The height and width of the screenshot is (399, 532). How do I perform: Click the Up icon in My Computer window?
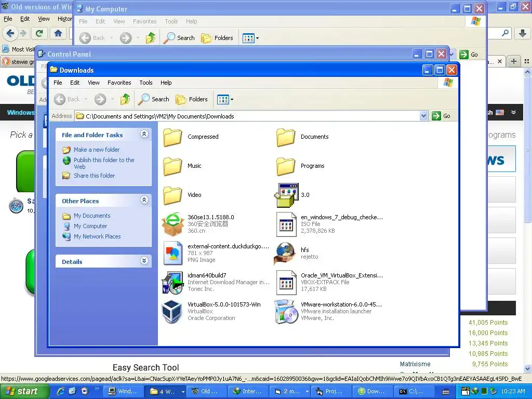coord(151,37)
